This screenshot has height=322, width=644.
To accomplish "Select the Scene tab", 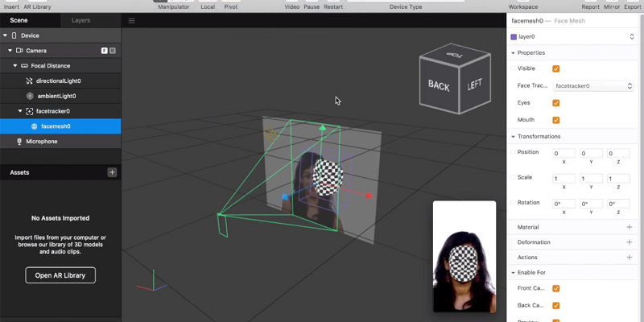I will click(x=19, y=20).
